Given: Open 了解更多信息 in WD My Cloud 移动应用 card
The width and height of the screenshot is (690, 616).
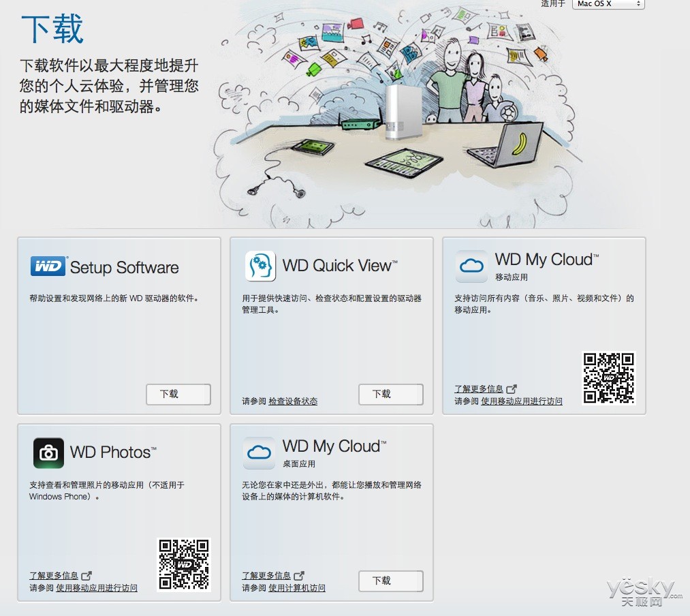Looking at the screenshot, I should tap(478, 389).
